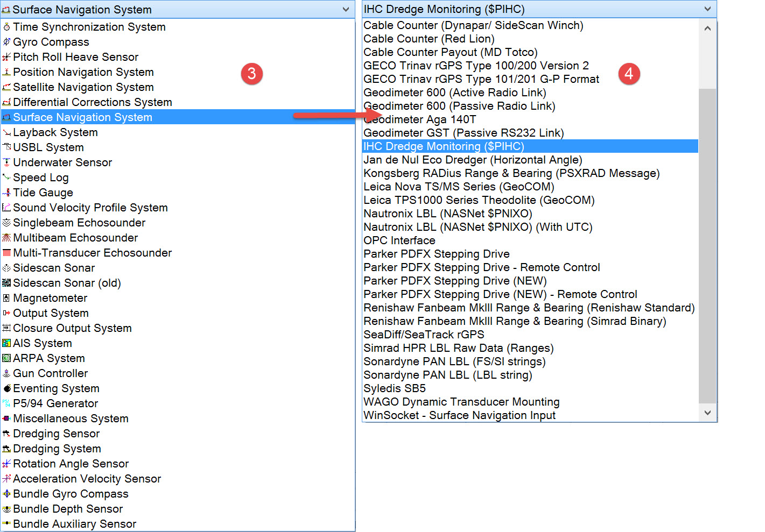Viewport: 765px width, 532px height.
Task: Pick Leica Nova TS/MS Series (GeoCOM)
Action: pos(459,187)
